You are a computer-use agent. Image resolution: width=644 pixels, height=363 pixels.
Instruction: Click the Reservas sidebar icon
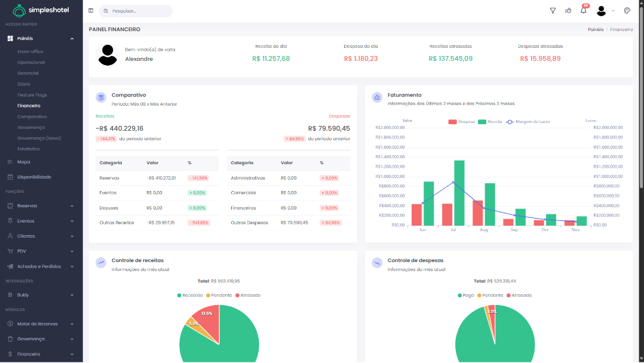coord(10,206)
